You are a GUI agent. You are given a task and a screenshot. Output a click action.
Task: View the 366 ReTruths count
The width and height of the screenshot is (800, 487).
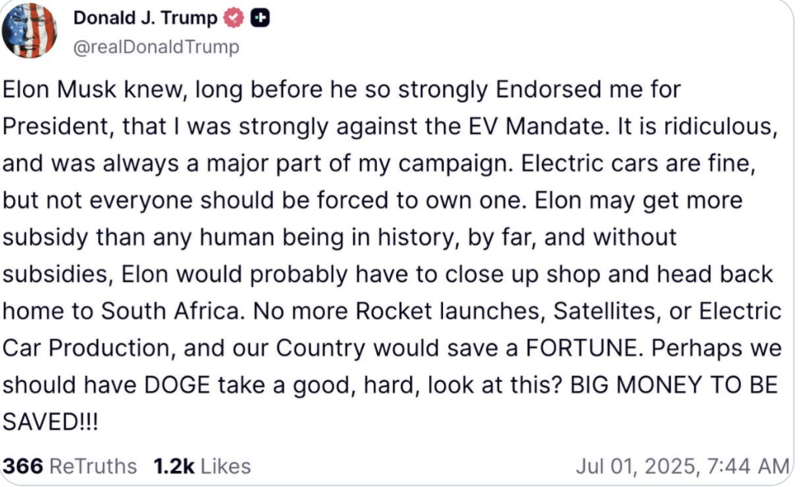tap(70, 466)
